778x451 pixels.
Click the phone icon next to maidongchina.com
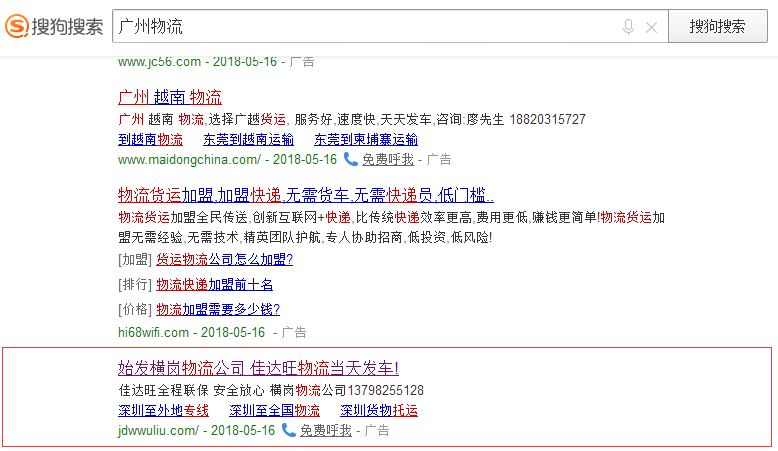351,159
